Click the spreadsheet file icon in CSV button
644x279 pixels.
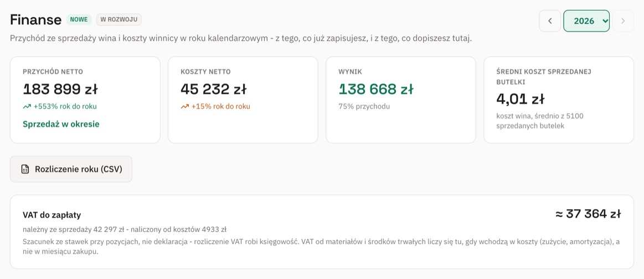(x=25, y=169)
